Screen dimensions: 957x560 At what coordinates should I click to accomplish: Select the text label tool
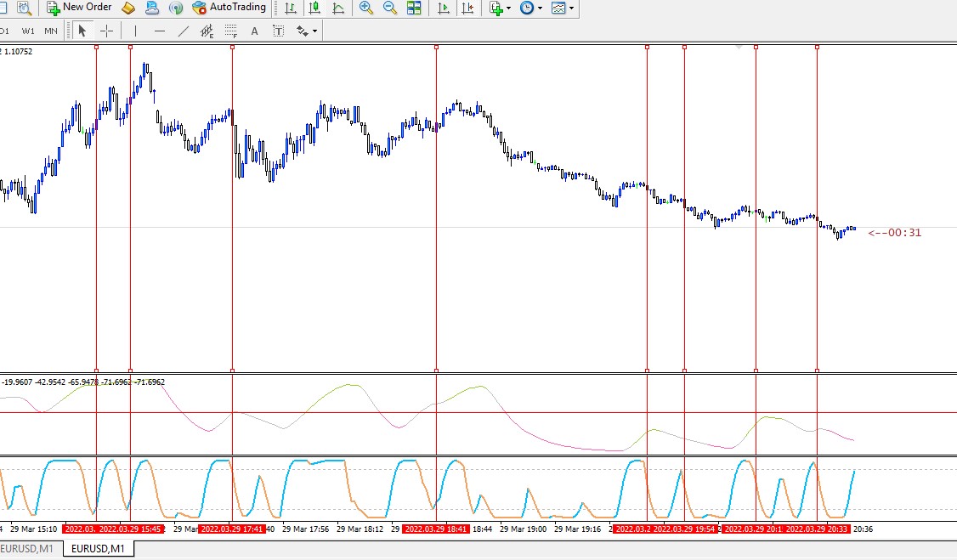(x=278, y=31)
